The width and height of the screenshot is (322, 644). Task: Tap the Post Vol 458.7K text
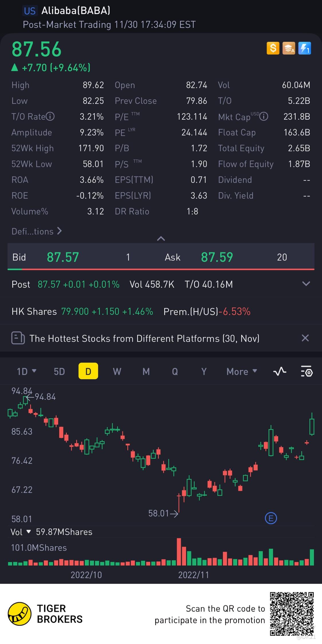click(152, 284)
